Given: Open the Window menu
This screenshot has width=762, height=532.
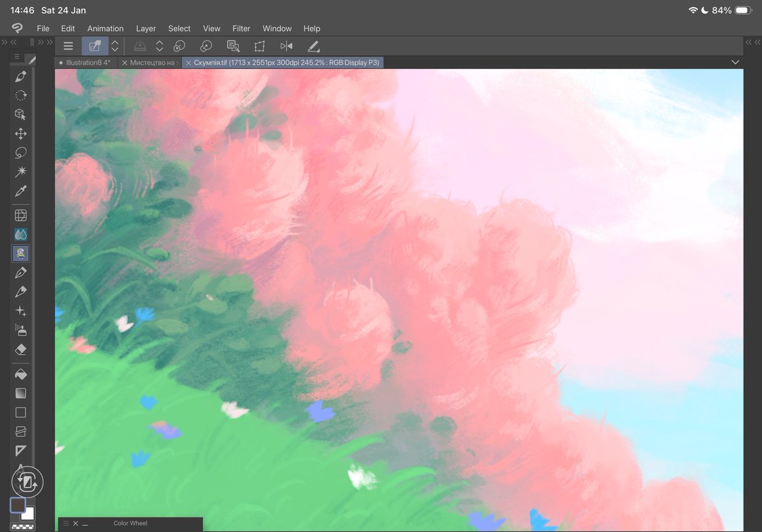Looking at the screenshot, I should 277,29.
